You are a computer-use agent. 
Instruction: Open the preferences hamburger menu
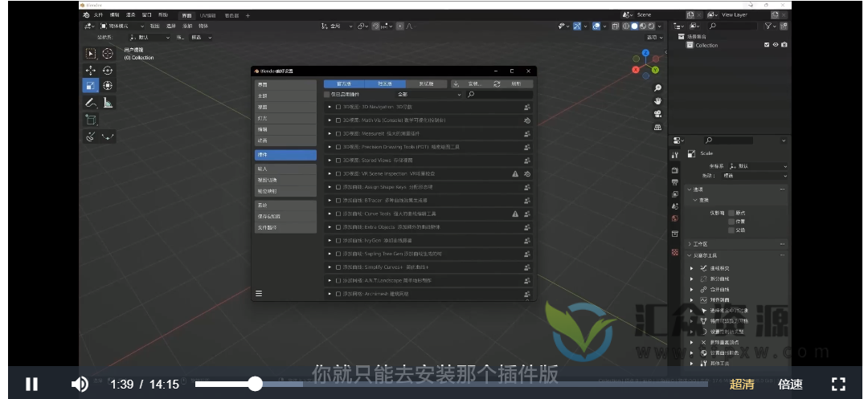259,294
